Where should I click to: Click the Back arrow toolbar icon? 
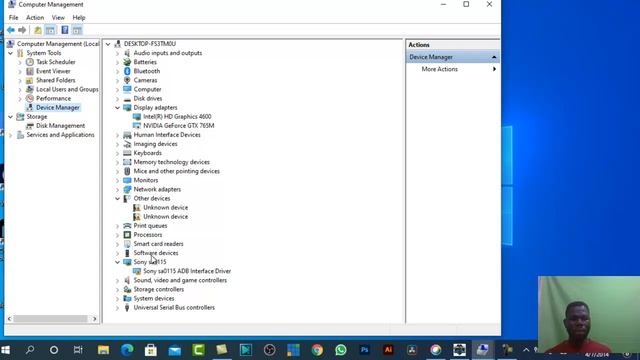coord(11,30)
